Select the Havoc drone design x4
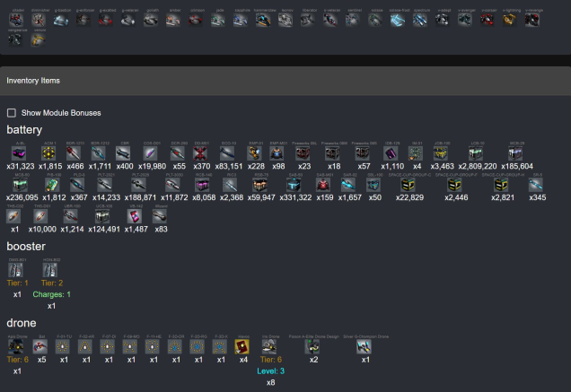The height and width of the screenshot is (392, 571). 242,346
